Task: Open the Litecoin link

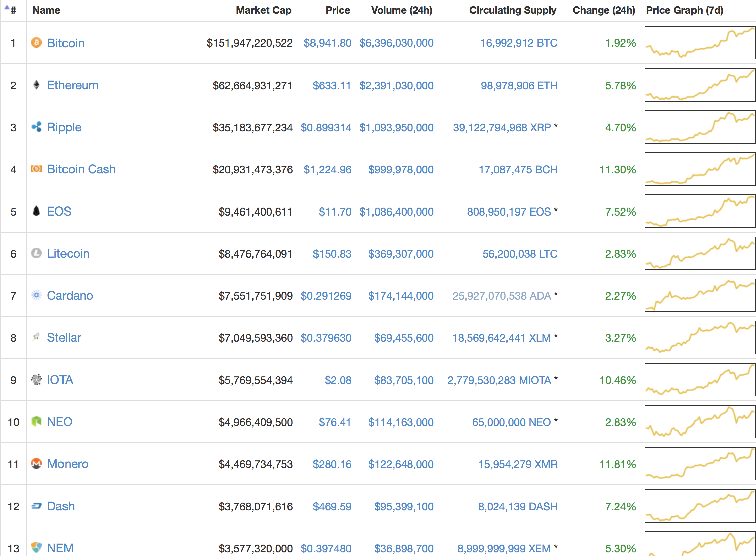Action: click(68, 253)
